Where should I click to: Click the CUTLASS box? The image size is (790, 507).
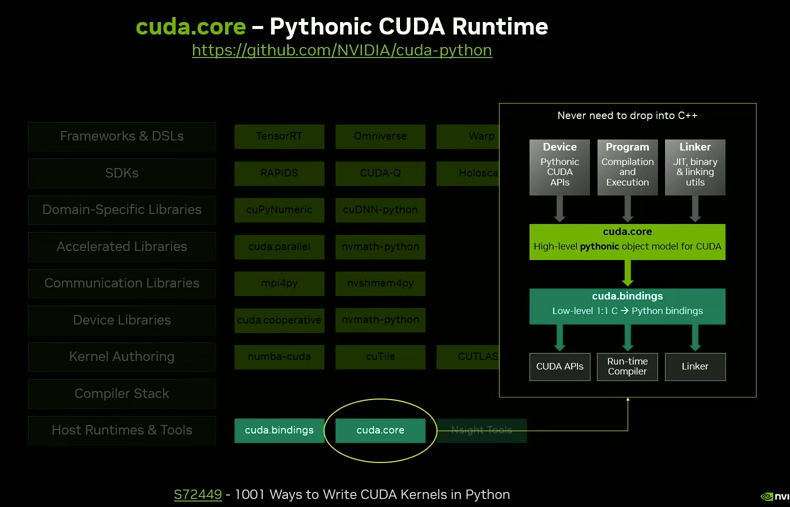click(x=468, y=357)
